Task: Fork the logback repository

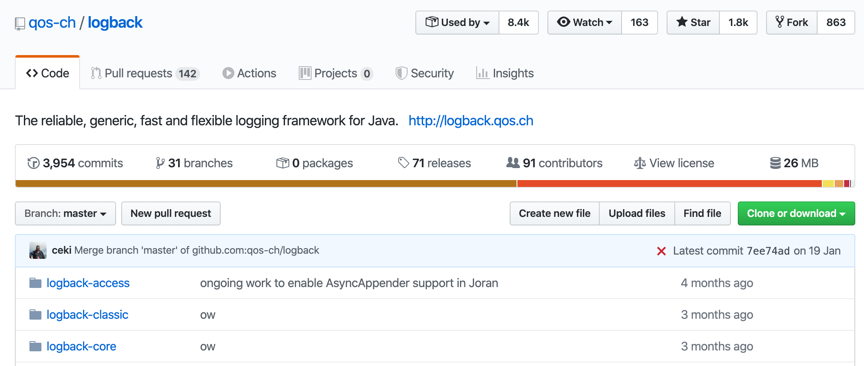Action: [792, 23]
